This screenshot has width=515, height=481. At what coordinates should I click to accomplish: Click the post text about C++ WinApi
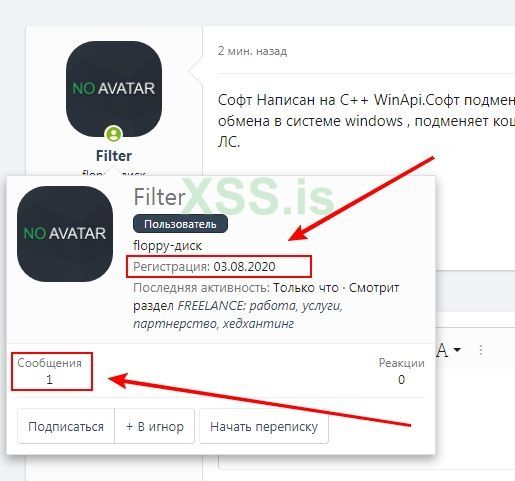[x=366, y=121]
